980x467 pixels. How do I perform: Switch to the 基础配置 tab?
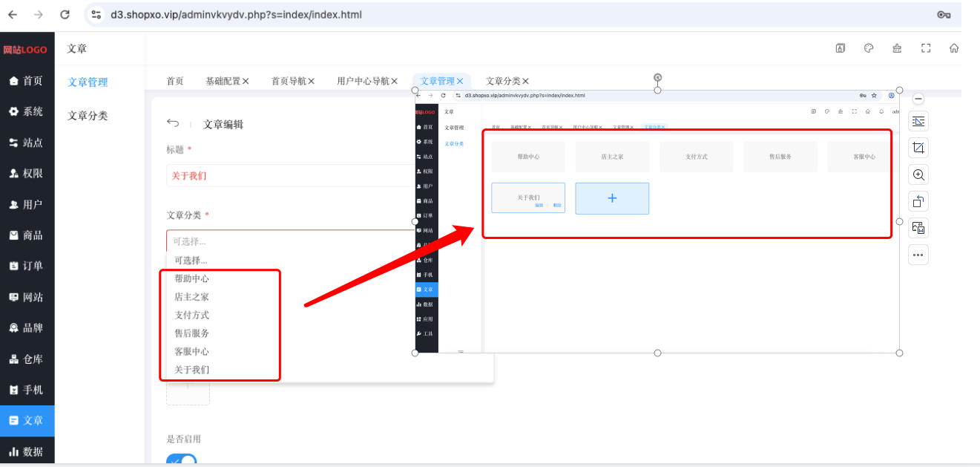tap(223, 81)
